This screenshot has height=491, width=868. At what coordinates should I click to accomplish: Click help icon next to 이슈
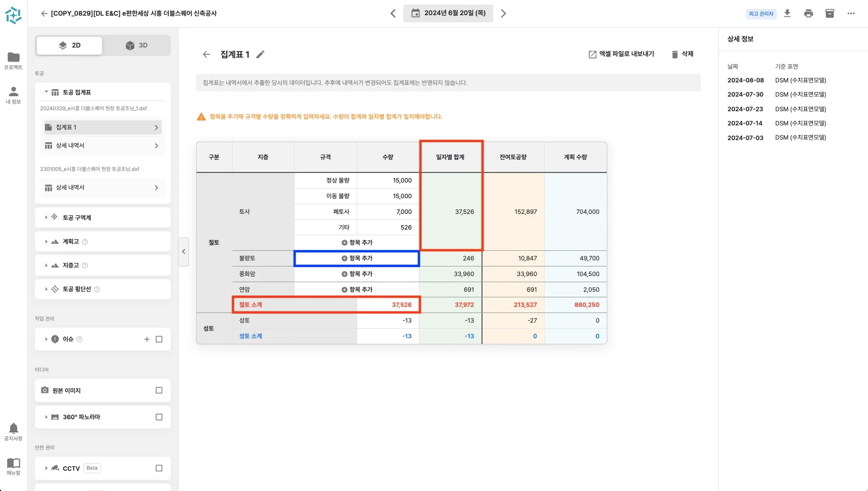click(79, 339)
